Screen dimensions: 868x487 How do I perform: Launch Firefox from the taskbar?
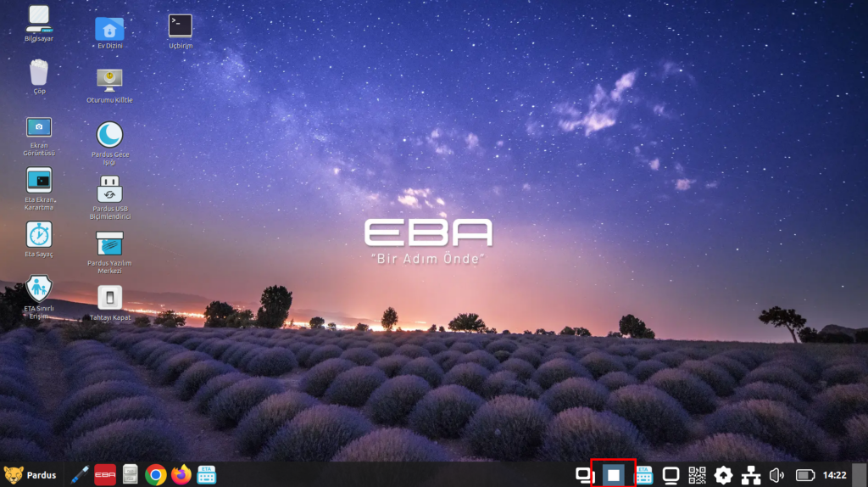pyautogui.click(x=181, y=474)
